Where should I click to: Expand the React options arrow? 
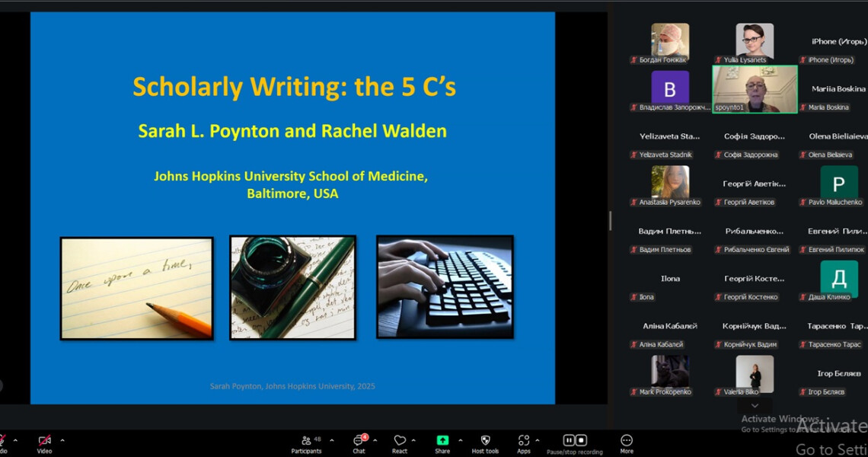[x=414, y=440]
